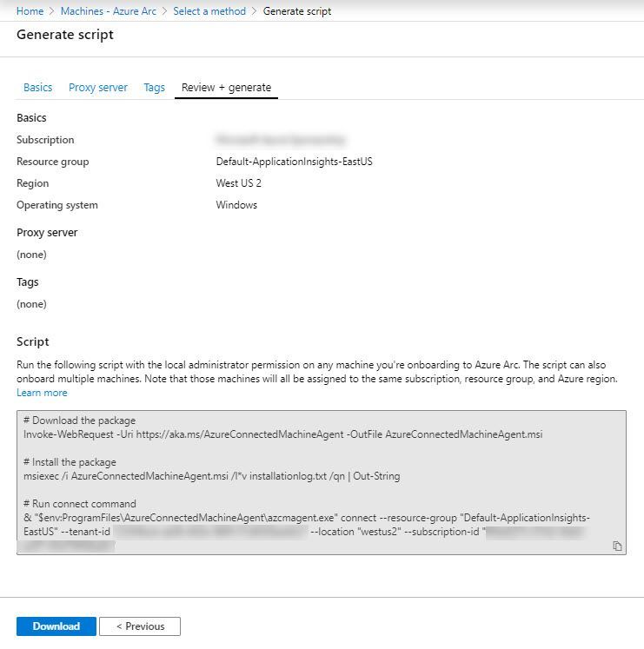Return to Select a method breadcrumb
644x649 pixels.
point(209,11)
